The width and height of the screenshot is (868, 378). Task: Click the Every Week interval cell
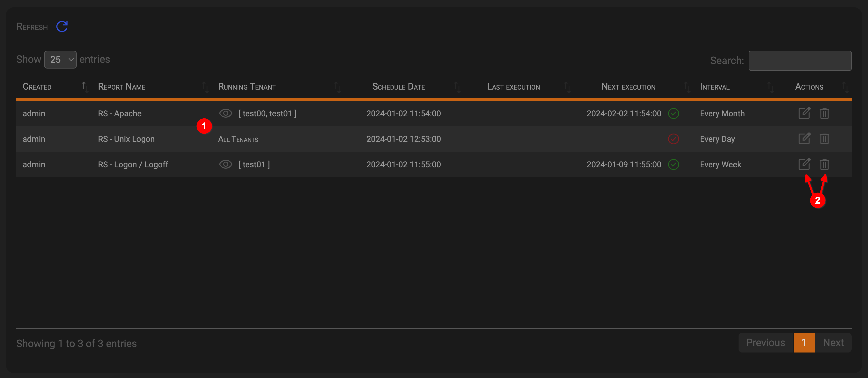(720, 164)
